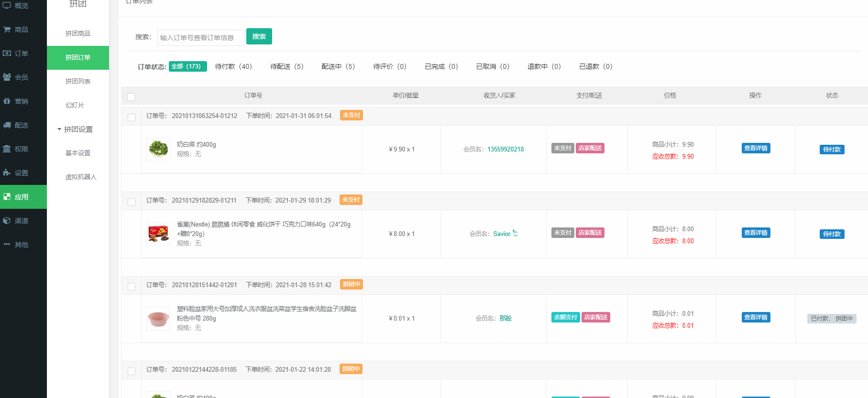
Task: Click 应收总款: 8.00 amount text
Action: 673,241
